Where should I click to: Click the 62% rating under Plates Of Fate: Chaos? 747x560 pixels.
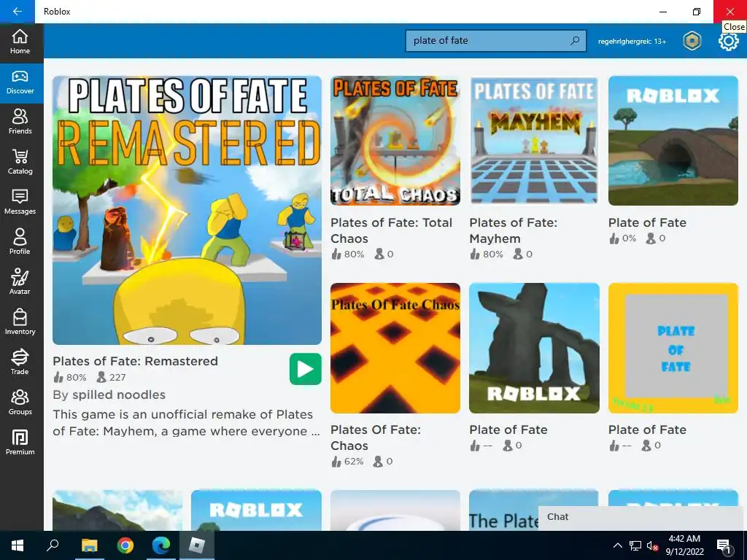tap(347, 462)
